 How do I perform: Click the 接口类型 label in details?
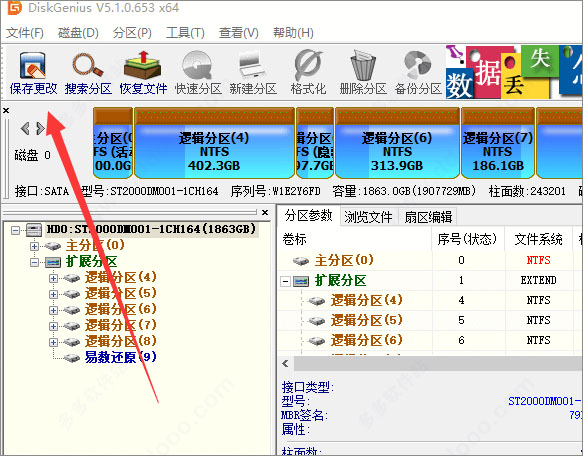click(x=307, y=387)
